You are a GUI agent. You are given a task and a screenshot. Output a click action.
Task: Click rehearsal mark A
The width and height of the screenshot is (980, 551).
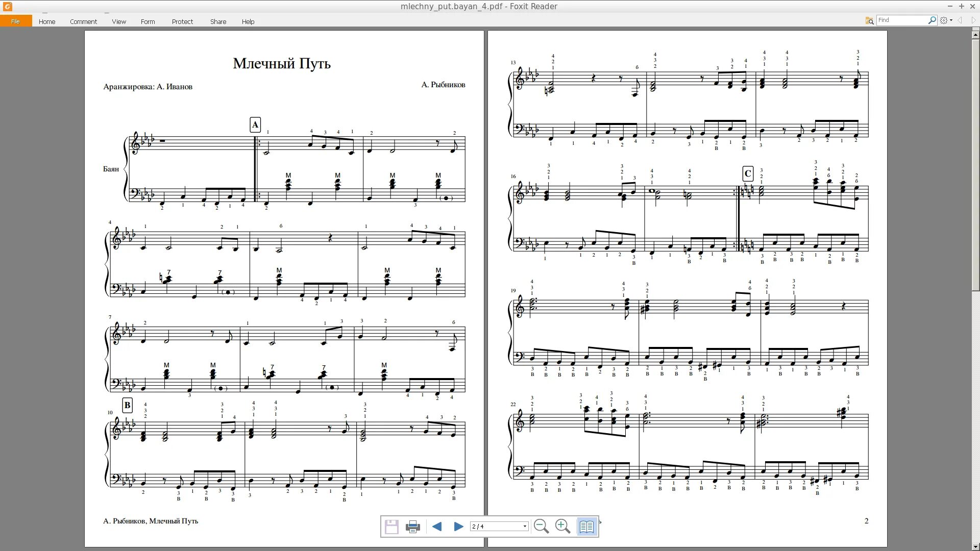point(255,124)
